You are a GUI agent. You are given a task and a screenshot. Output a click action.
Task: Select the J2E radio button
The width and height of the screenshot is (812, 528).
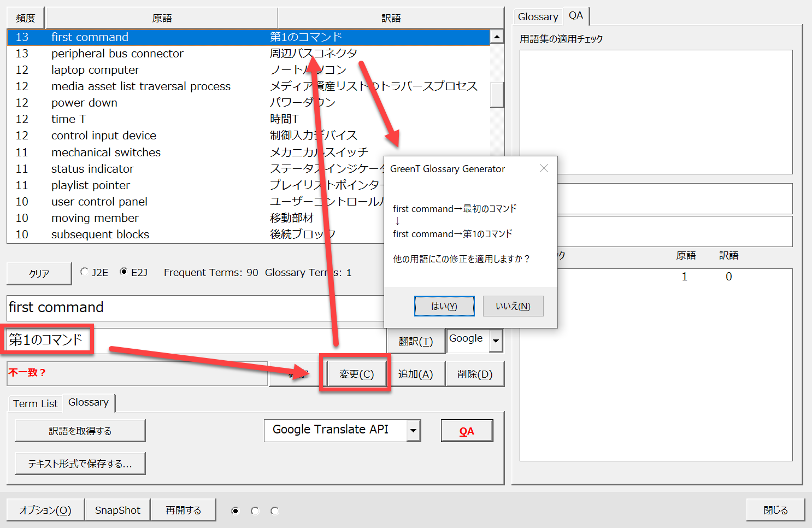pos(85,272)
